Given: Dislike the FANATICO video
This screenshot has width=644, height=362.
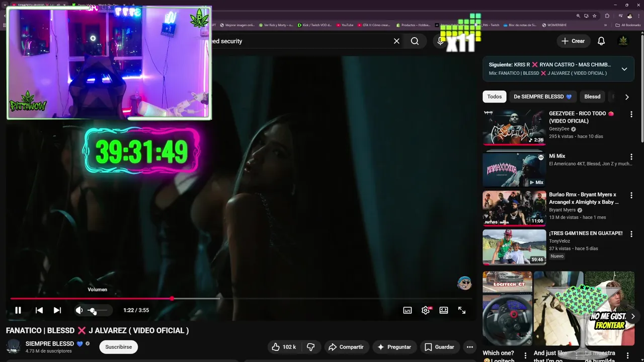Looking at the screenshot, I should pyautogui.click(x=310, y=347).
